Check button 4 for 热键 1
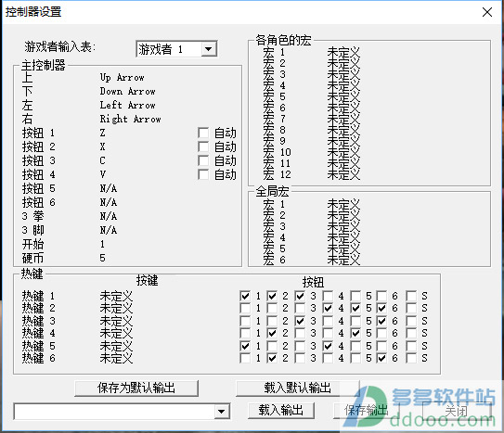 328,296
